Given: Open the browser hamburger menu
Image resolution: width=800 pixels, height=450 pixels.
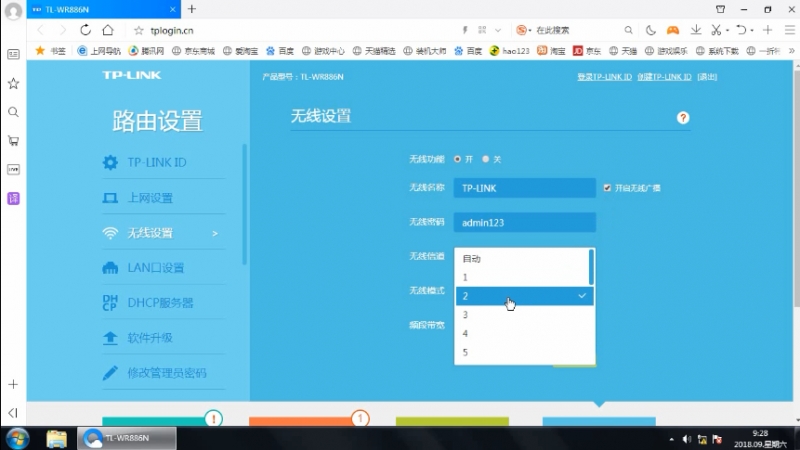Looking at the screenshot, I should (789, 31).
